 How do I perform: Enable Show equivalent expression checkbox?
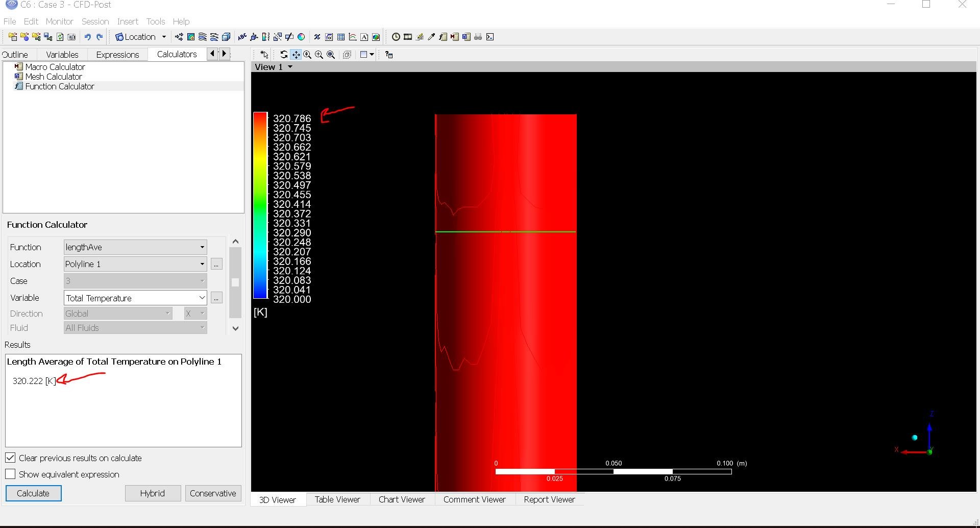[10, 474]
